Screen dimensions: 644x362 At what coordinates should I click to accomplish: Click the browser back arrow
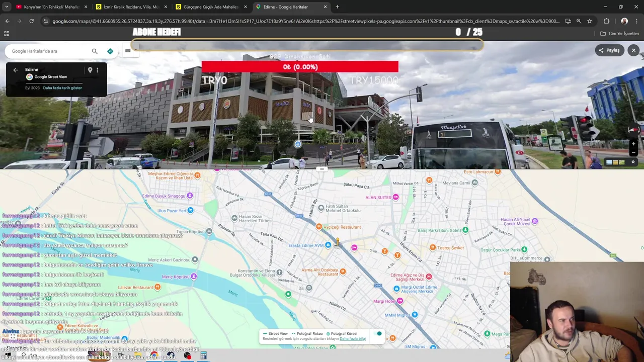[x=7, y=21]
